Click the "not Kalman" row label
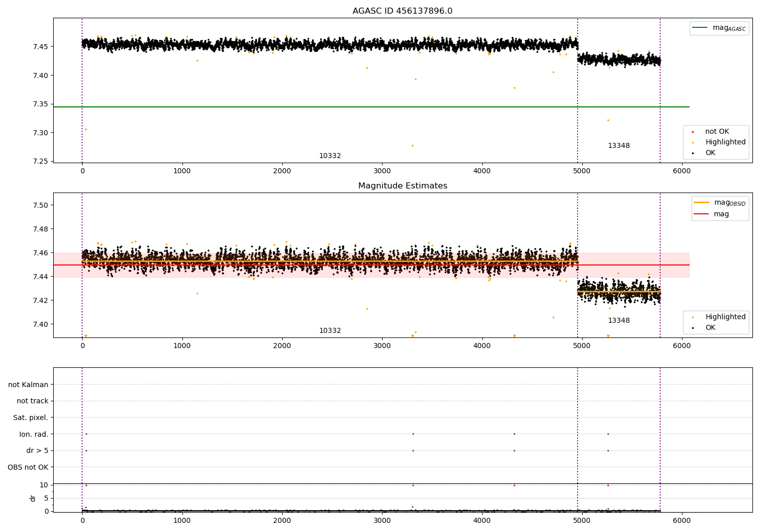This screenshot has height=532, width=760. pyautogui.click(x=28, y=385)
